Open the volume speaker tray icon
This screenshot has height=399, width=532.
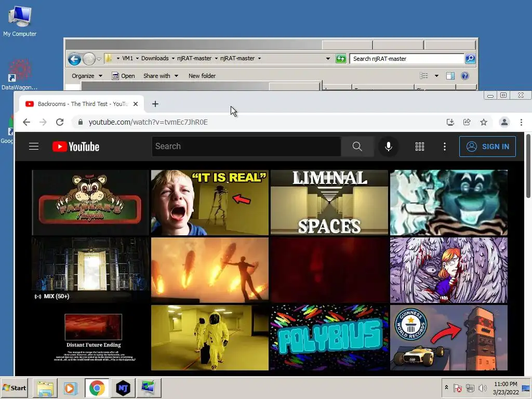click(x=482, y=388)
